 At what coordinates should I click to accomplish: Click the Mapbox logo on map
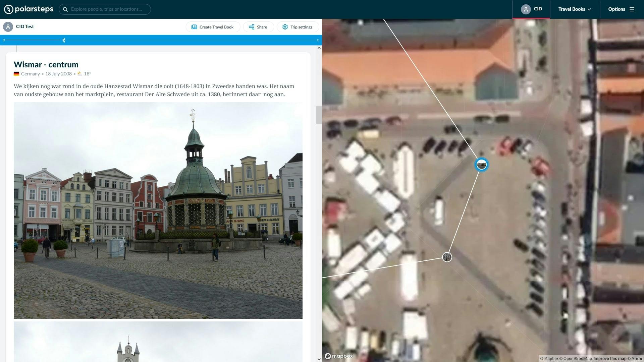coord(339,356)
